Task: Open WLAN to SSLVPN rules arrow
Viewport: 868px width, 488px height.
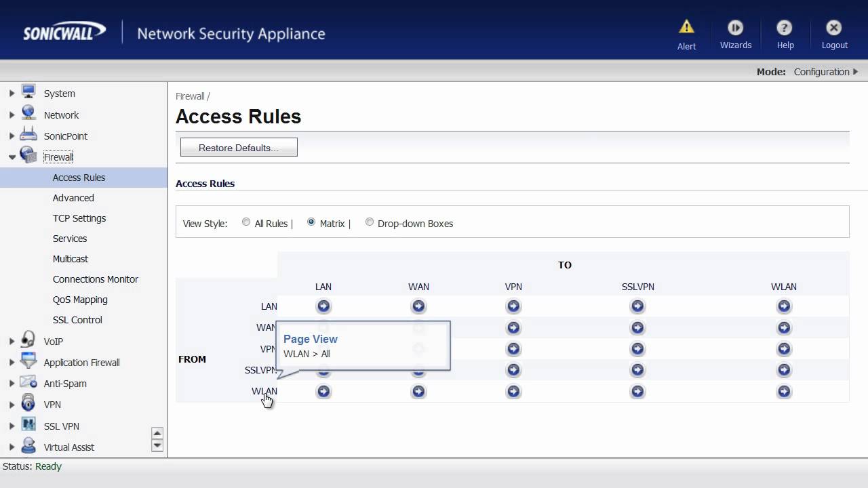Action: (x=637, y=391)
